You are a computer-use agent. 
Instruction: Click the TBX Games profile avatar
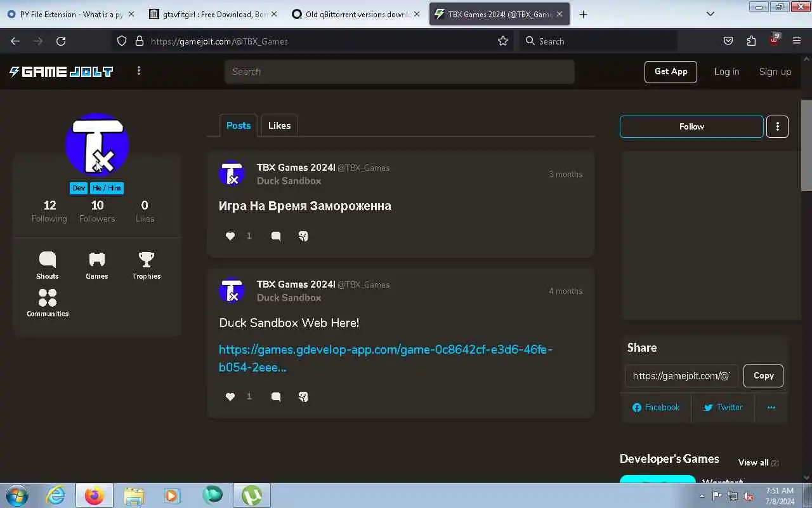click(x=97, y=145)
